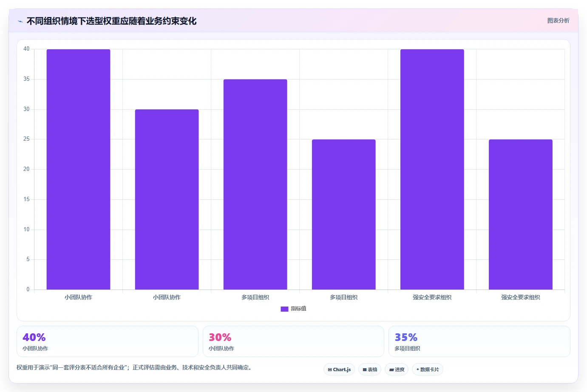Click the small icon before the chart title
Viewport: 587px width, 392px height.
pos(20,21)
